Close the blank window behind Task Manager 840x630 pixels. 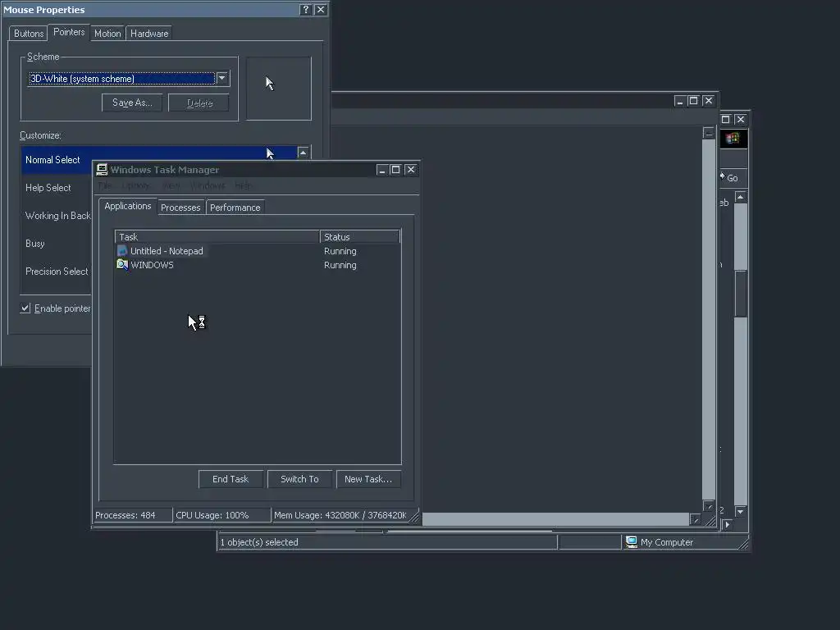pyautogui.click(x=708, y=101)
